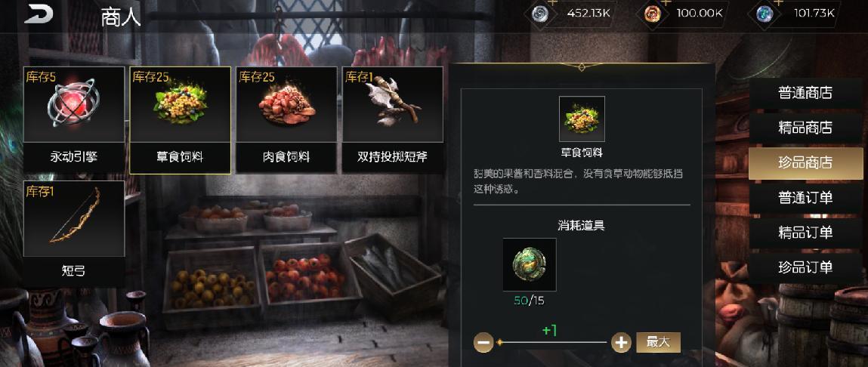
Task: Click the bronze currency icon 100.00K
Action: click(653, 14)
